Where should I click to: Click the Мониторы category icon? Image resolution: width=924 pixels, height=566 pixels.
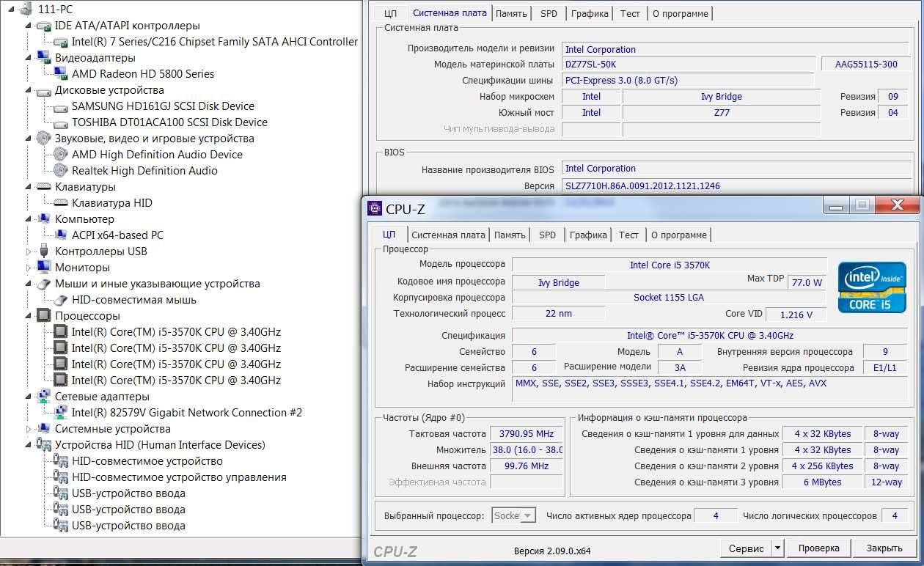[43, 267]
